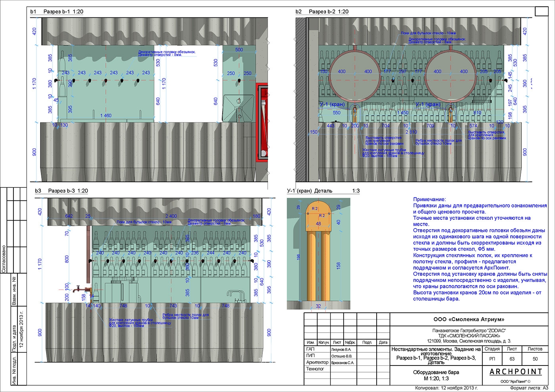555x392 pixels.
Task: Click the dimension '1 450' in section b-2
Action: pyautogui.click(x=402, y=113)
